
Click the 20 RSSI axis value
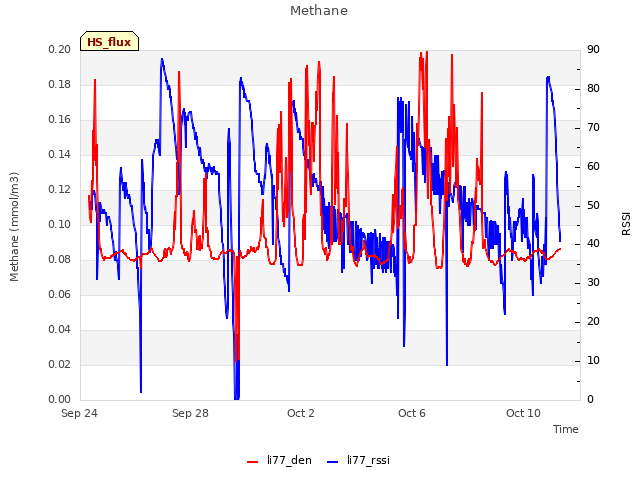pos(593,322)
